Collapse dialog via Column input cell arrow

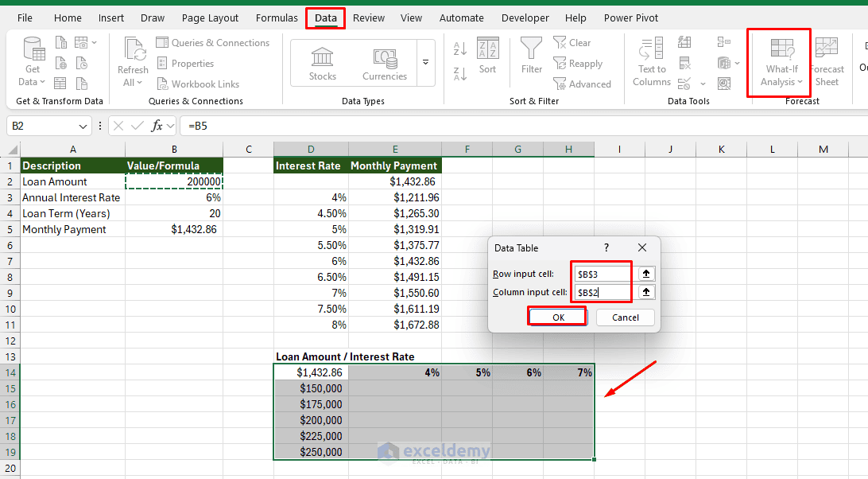[646, 292]
